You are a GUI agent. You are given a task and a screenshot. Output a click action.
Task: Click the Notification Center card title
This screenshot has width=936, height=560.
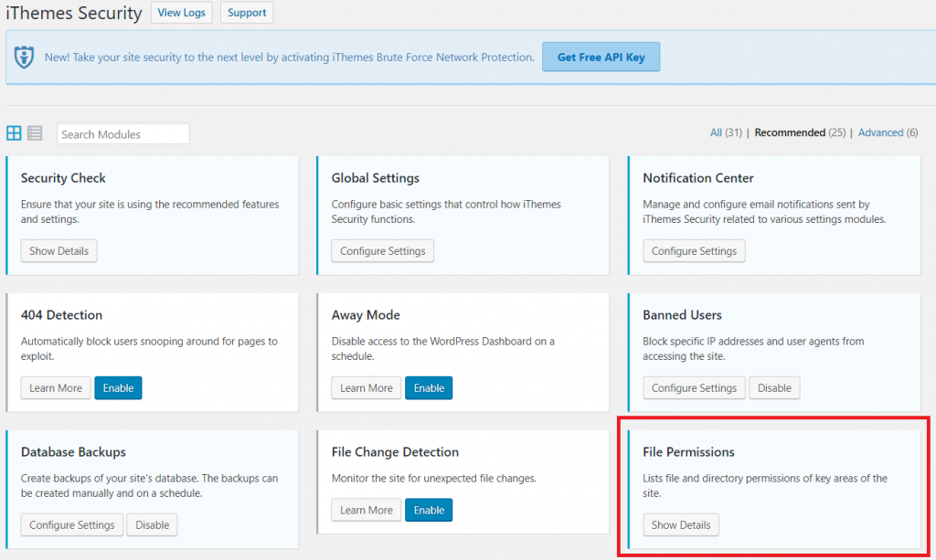(x=698, y=178)
